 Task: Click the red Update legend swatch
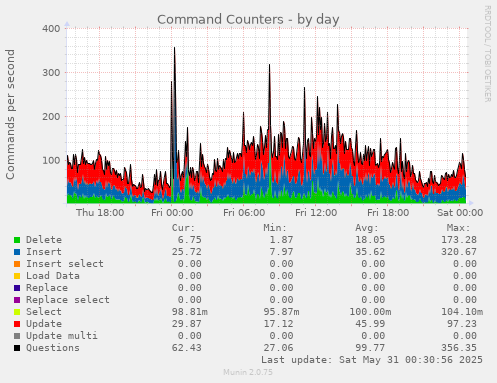click(x=17, y=324)
